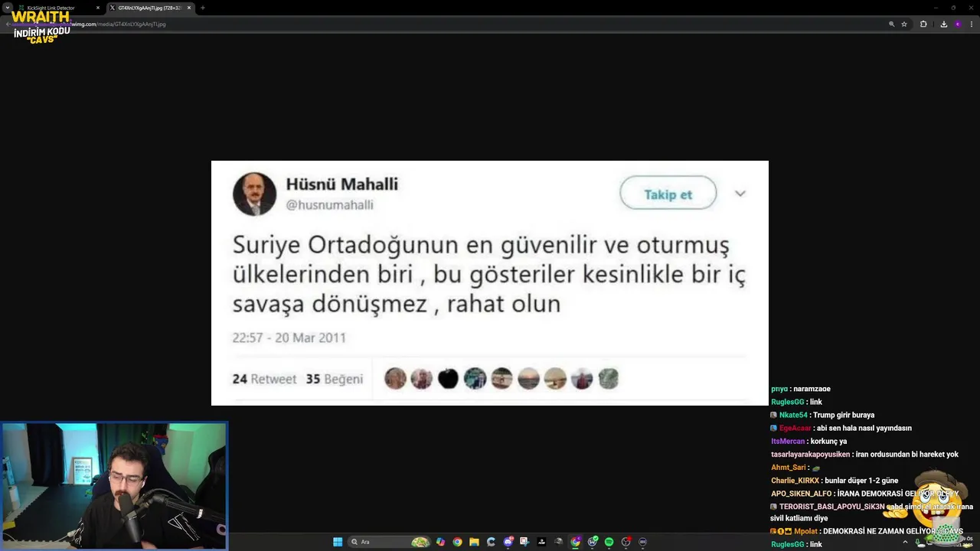Screen dimensions: 980x551
Task: Open the tab search dropdown arrow
Action: pyautogui.click(x=8, y=8)
